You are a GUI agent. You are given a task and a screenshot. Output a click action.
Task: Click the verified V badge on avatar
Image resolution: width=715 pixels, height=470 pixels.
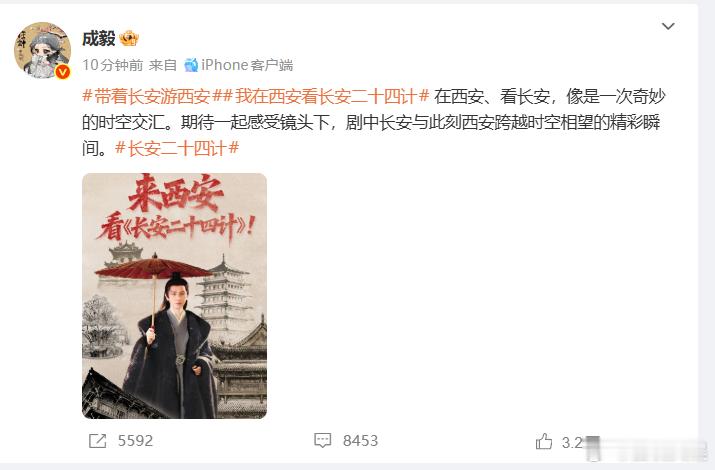(62, 72)
